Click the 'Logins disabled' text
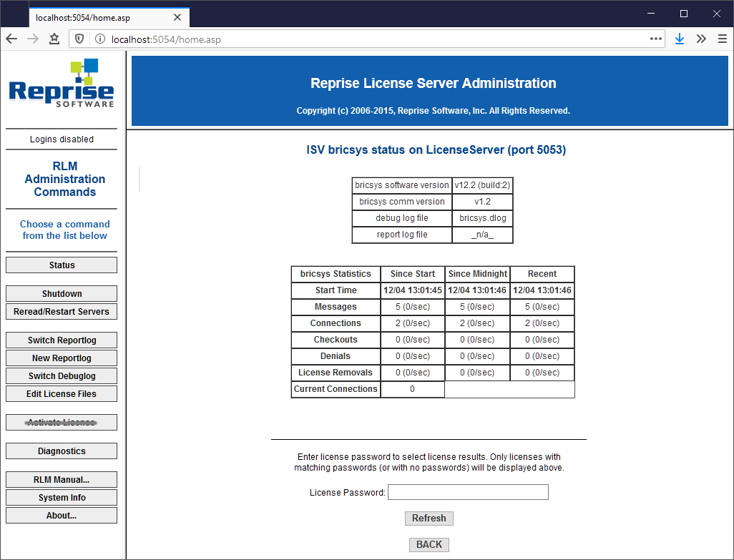Viewport: 734px width, 560px height. tap(62, 139)
